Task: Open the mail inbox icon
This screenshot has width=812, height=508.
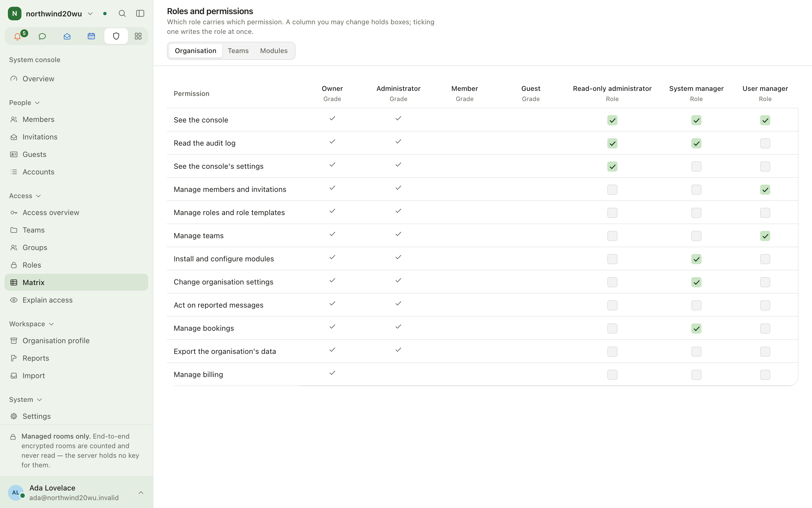Action: click(x=67, y=36)
